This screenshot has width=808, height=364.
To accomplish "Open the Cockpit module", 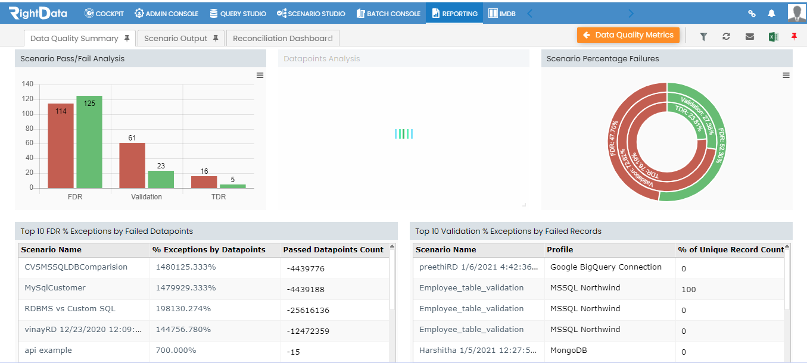I will pos(105,13).
